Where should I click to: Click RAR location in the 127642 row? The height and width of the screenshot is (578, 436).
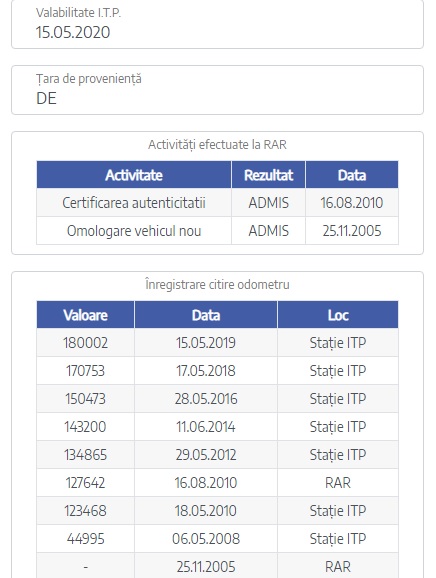pos(338,483)
